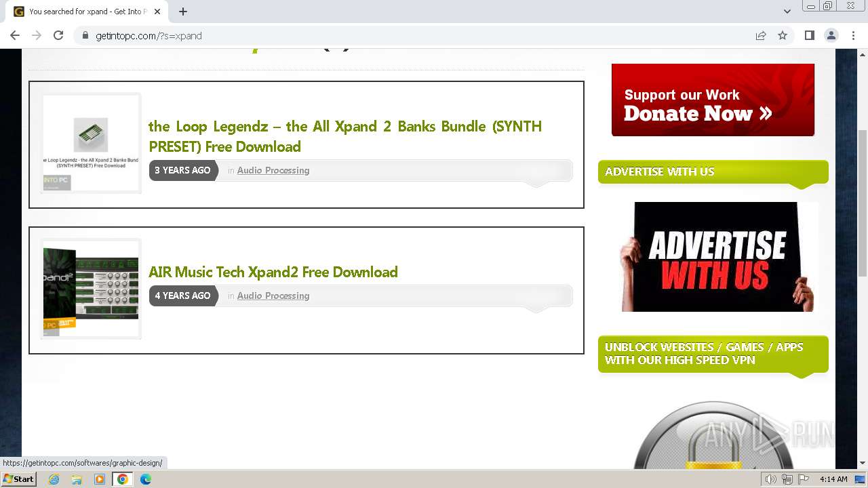This screenshot has height=488, width=868.
Task: Open the Loop Legendz Xpand 2 Banks Bundle post
Action: coord(345,136)
